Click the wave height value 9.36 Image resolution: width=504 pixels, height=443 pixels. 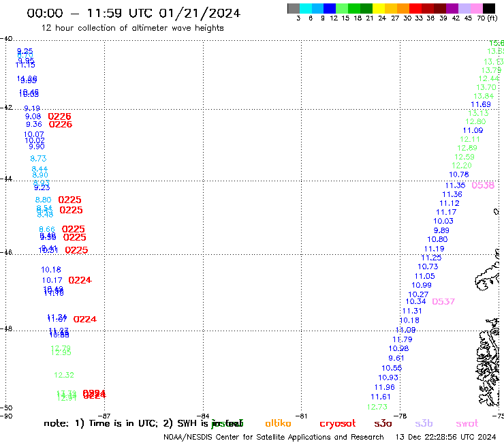[34, 124]
